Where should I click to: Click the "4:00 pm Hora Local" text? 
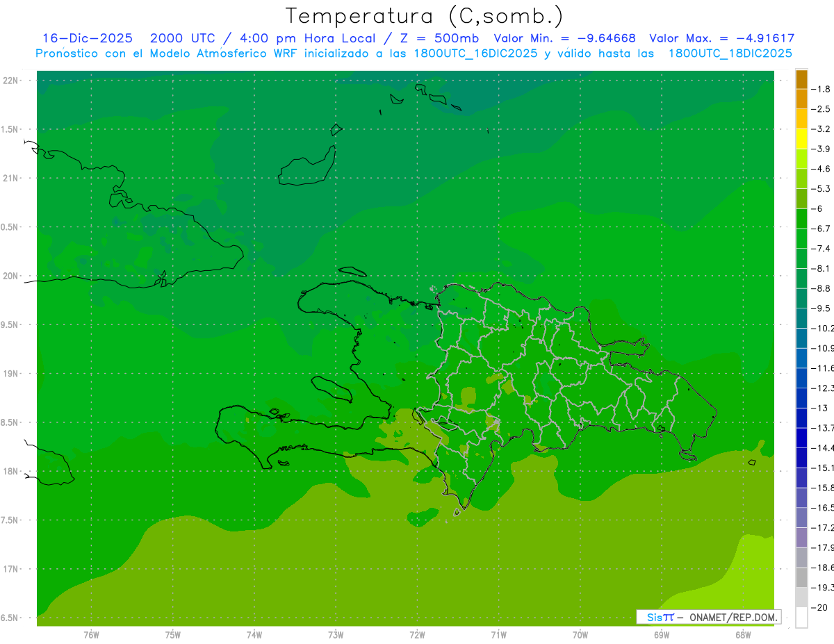pyautogui.click(x=309, y=38)
